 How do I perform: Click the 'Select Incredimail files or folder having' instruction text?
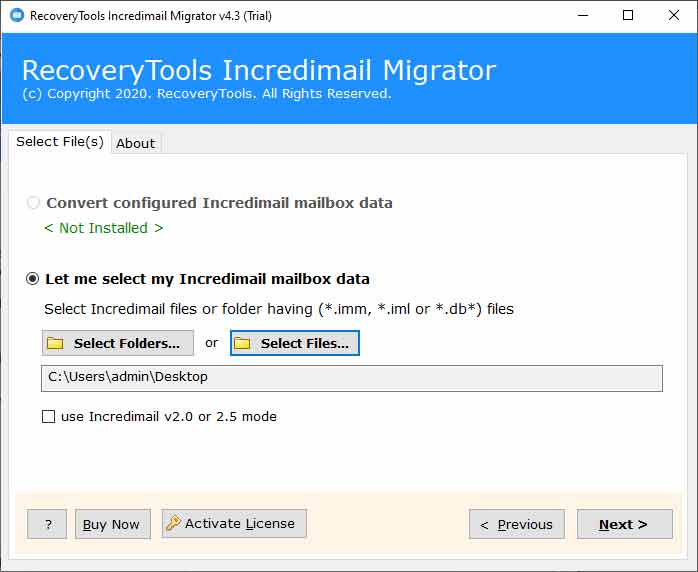pyautogui.click(x=279, y=309)
